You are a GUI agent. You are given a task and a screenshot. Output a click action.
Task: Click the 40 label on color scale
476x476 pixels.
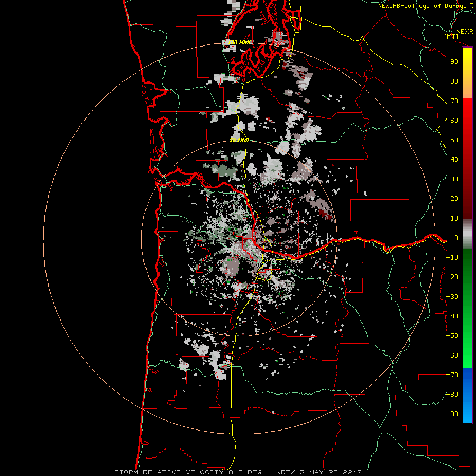coord(454,159)
